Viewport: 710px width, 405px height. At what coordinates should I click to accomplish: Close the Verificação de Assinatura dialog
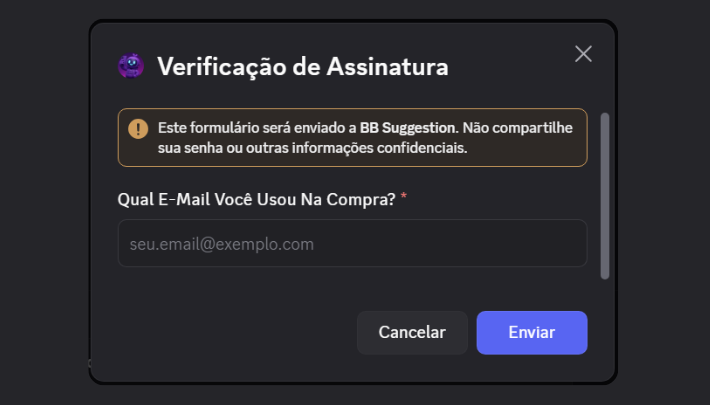coord(583,54)
